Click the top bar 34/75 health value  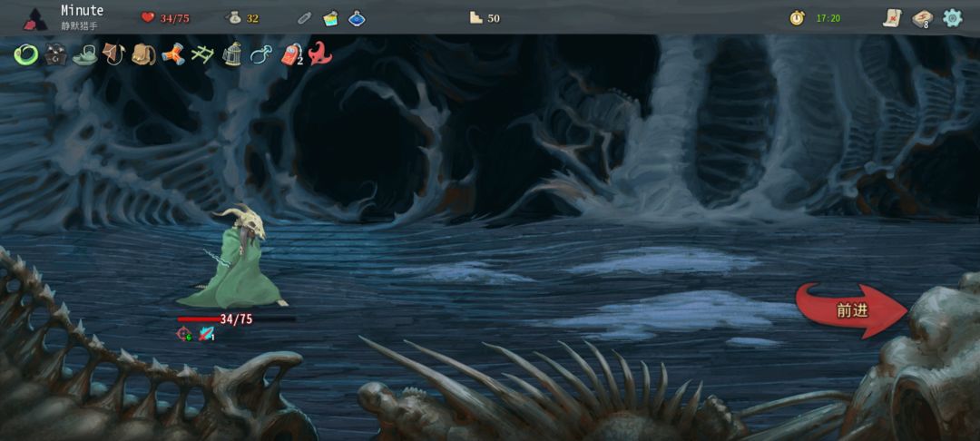coord(175,18)
